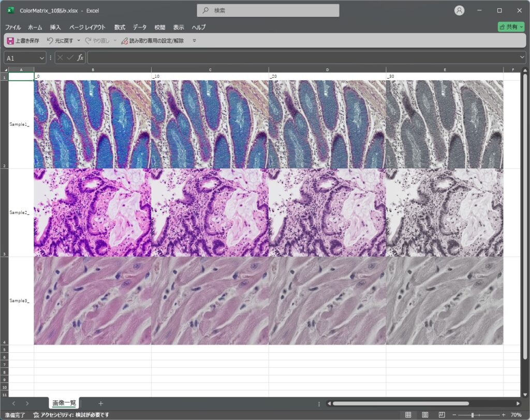Image resolution: width=530 pixels, height=420 pixels.
Task: Open Undo history dropdown arrow
Action: [x=79, y=40]
